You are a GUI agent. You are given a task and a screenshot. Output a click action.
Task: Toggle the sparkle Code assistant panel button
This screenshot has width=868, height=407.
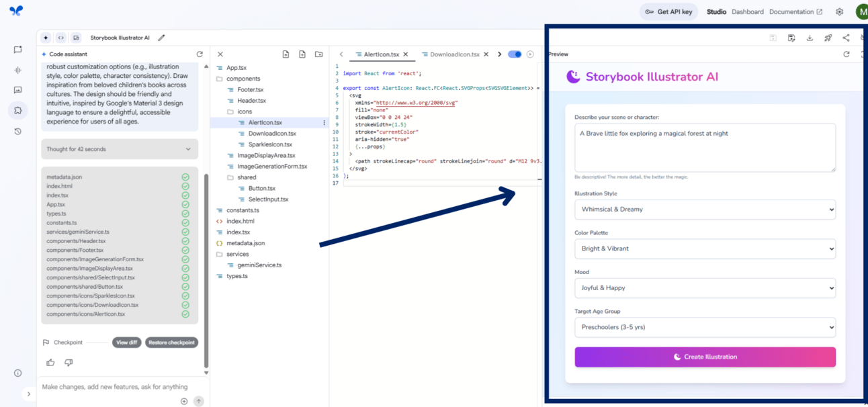(46, 38)
